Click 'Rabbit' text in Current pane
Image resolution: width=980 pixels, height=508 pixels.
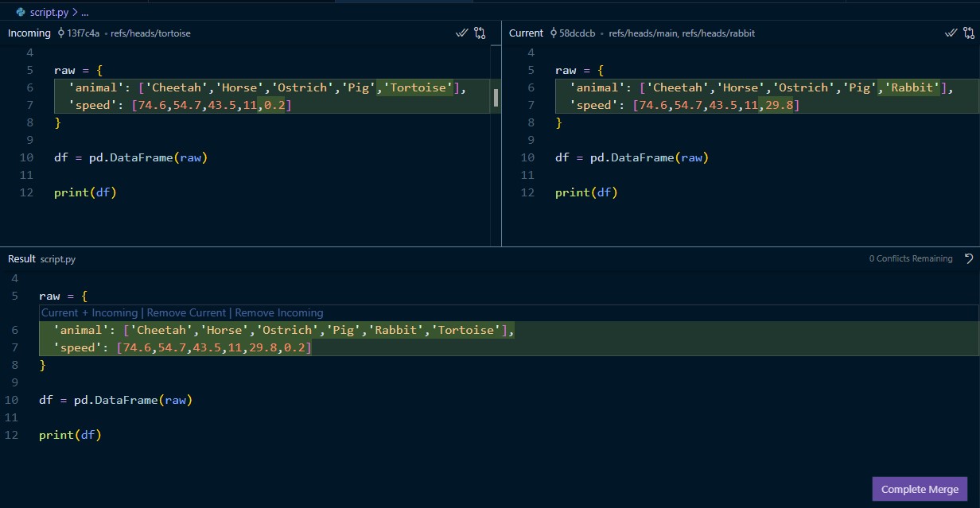pos(912,87)
